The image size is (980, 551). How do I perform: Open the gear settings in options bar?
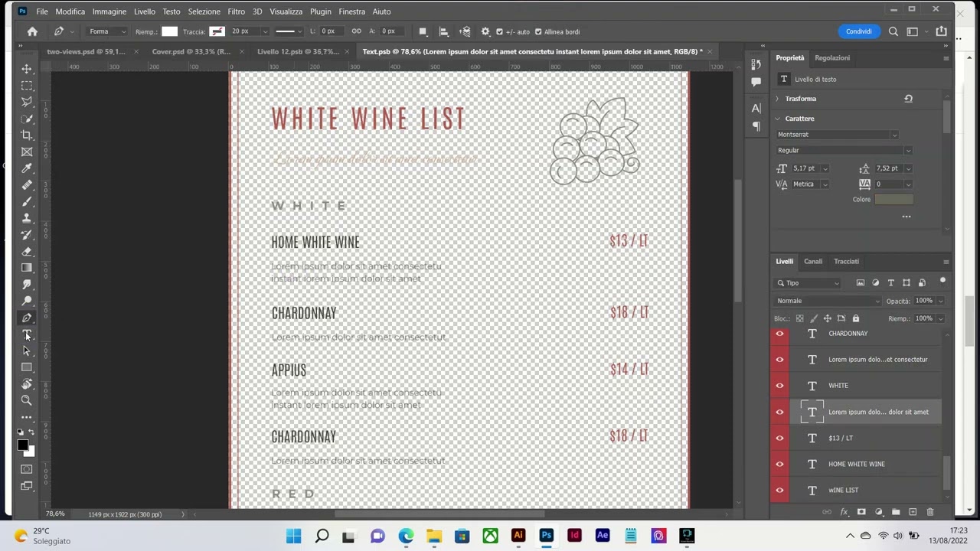(x=485, y=31)
